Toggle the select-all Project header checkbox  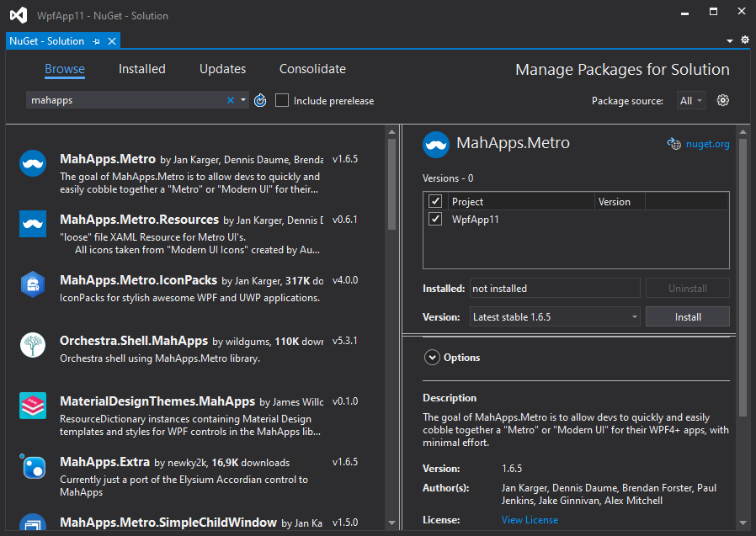[x=435, y=201]
